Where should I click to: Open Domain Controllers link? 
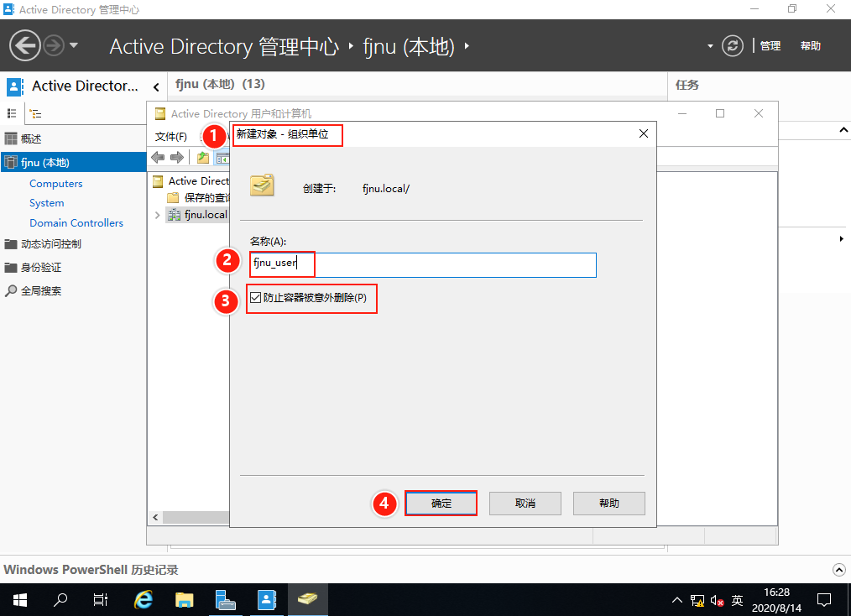point(76,223)
